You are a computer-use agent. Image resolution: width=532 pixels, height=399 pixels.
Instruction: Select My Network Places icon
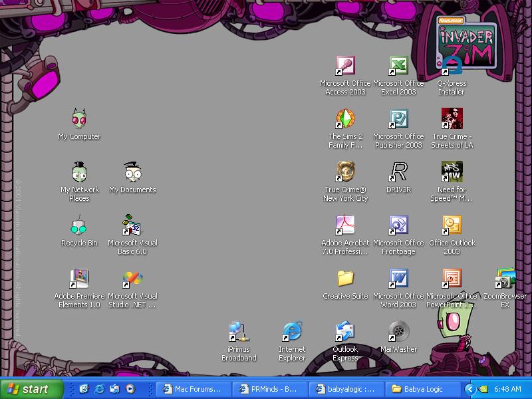click(79, 172)
